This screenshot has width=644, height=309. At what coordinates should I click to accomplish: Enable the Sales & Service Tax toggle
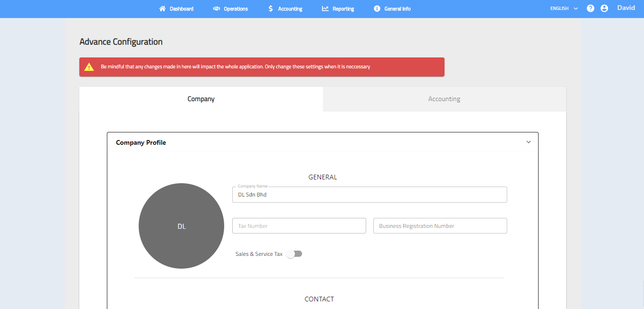(294, 254)
